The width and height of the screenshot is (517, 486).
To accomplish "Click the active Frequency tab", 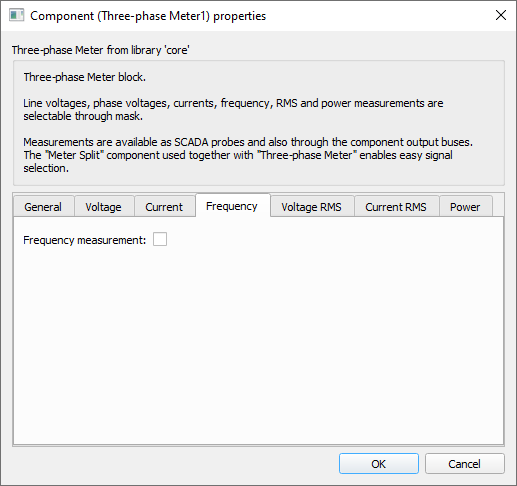I will [232, 206].
